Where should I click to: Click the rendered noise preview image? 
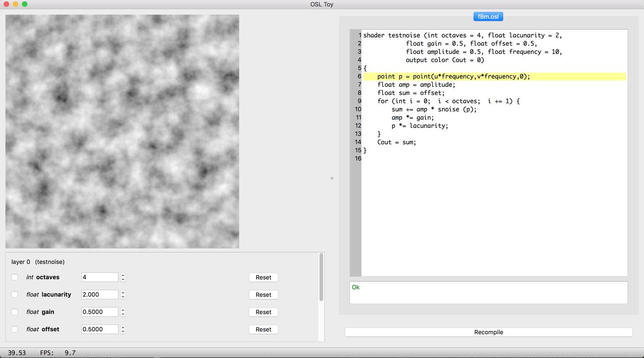(122, 132)
